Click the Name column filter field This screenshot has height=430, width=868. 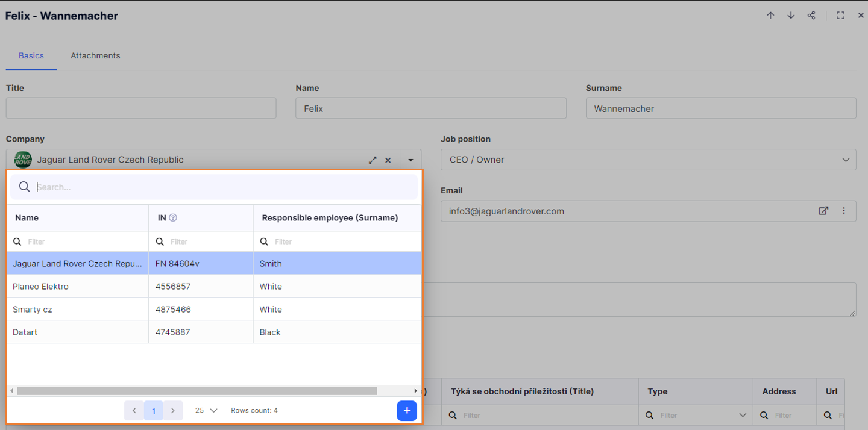point(78,241)
